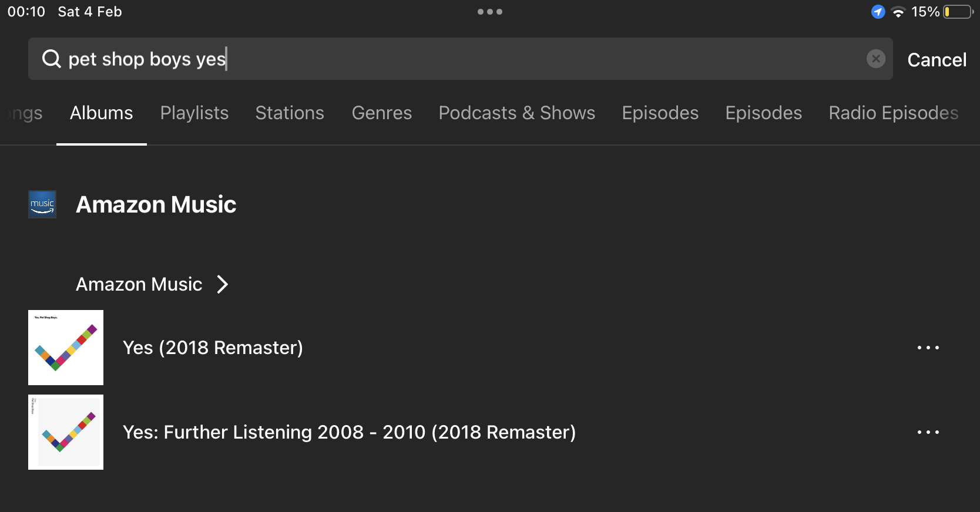Open the Amazon Music results link
This screenshot has height=512, width=980.
(x=139, y=284)
